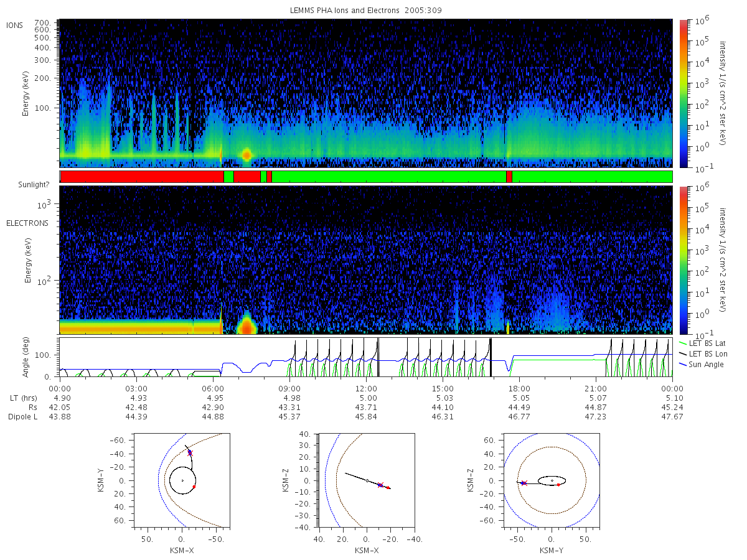The image size is (747, 560).
Task: Click the ions intensity color bar
Action: pos(684,93)
